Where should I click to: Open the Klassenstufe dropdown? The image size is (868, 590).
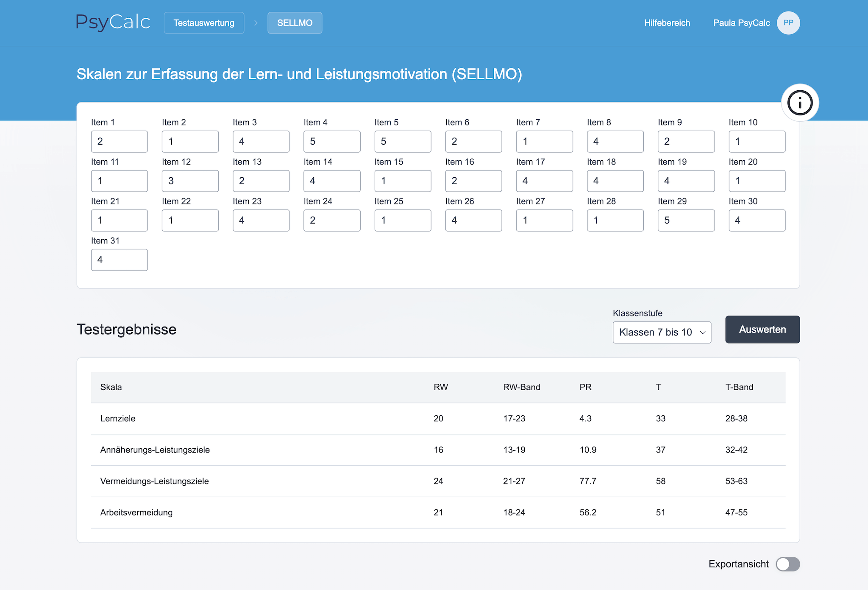[662, 332]
